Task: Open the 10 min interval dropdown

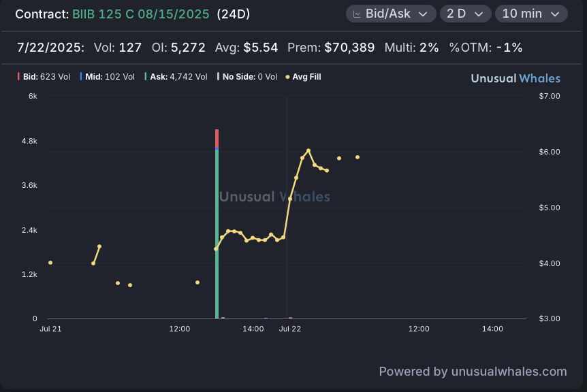Action: [x=531, y=14]
